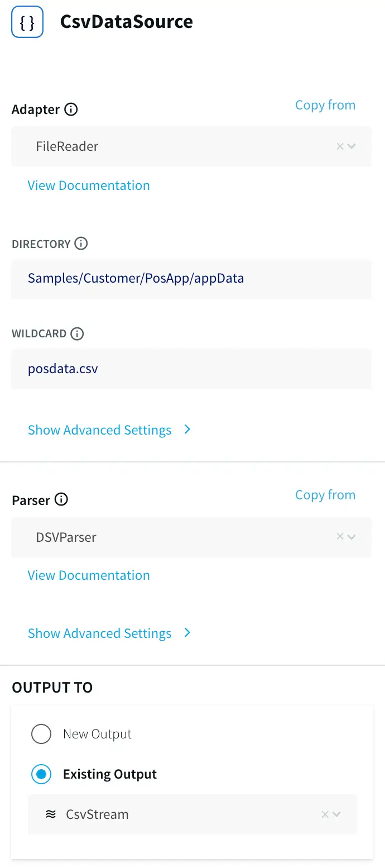Click the Adapter info icon

71,109
